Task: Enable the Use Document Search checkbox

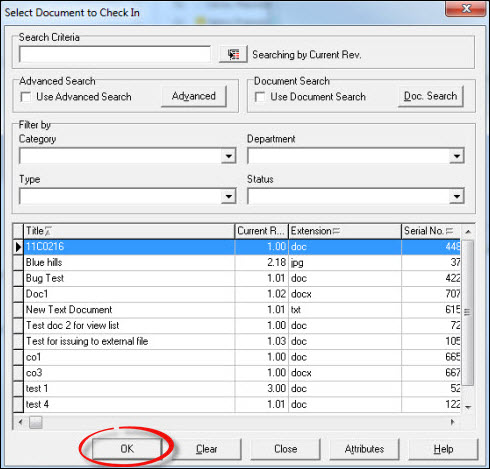Action: [260, 97]
